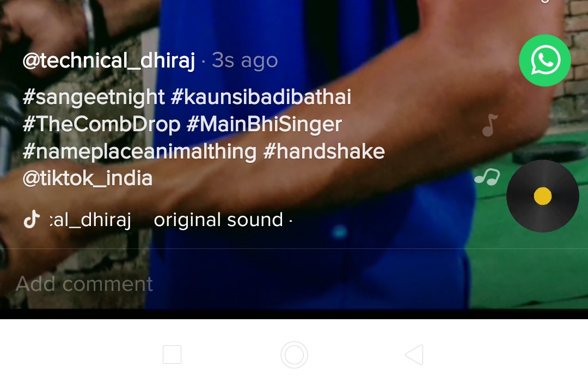Image resolution: width=588 pixels, height=390 pixels.
Task: Share the video via the WhatsApp icon
Action: 545,60
